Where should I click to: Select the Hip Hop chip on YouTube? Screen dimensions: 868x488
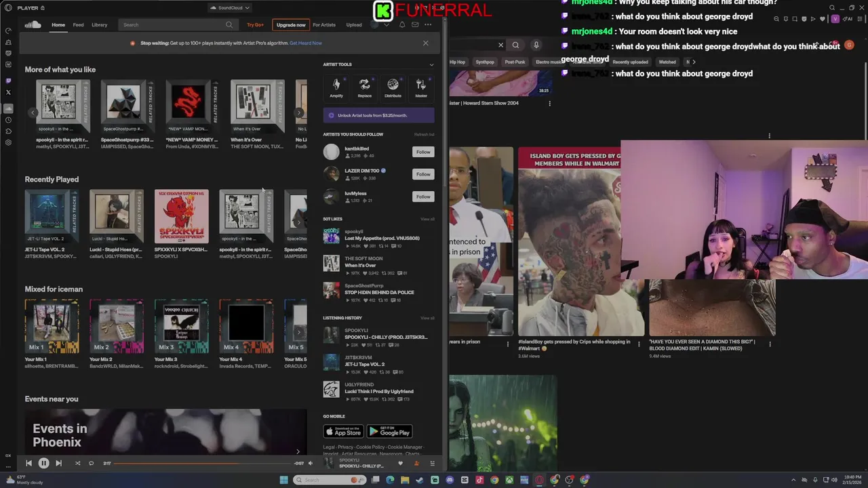[458, 62]
